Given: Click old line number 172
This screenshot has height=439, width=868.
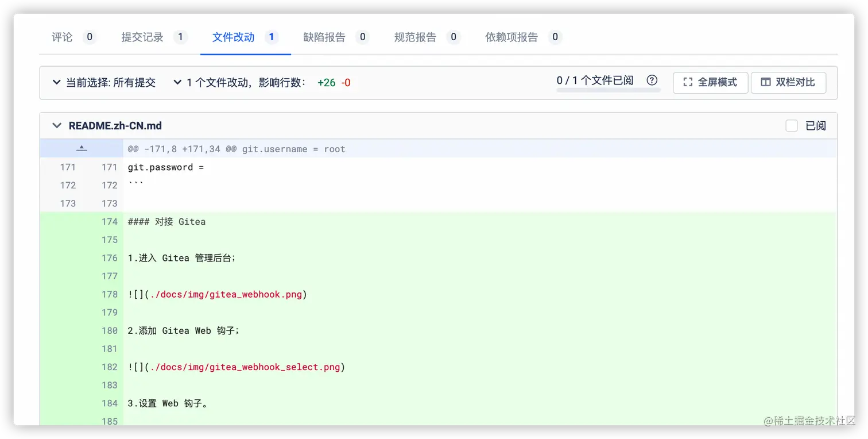Looking at the screenshot, I should point(68,186).
